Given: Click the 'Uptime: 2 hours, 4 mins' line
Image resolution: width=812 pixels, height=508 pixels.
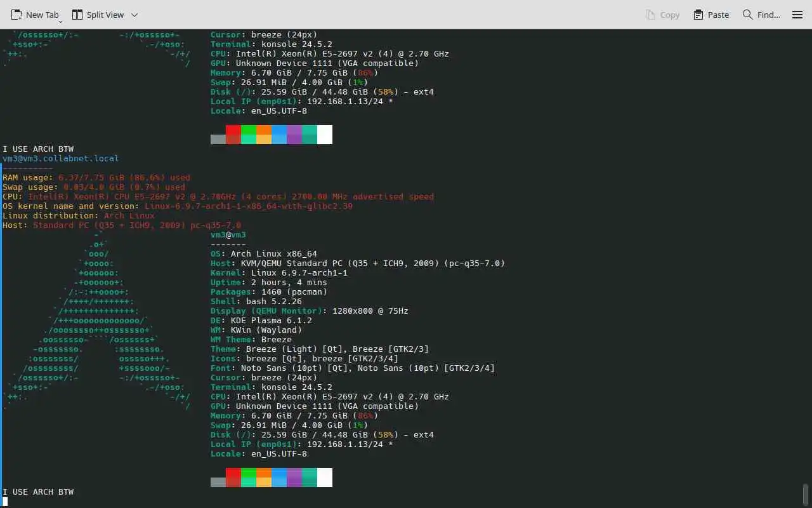Looking at the screenshot, I should (269, 283).
